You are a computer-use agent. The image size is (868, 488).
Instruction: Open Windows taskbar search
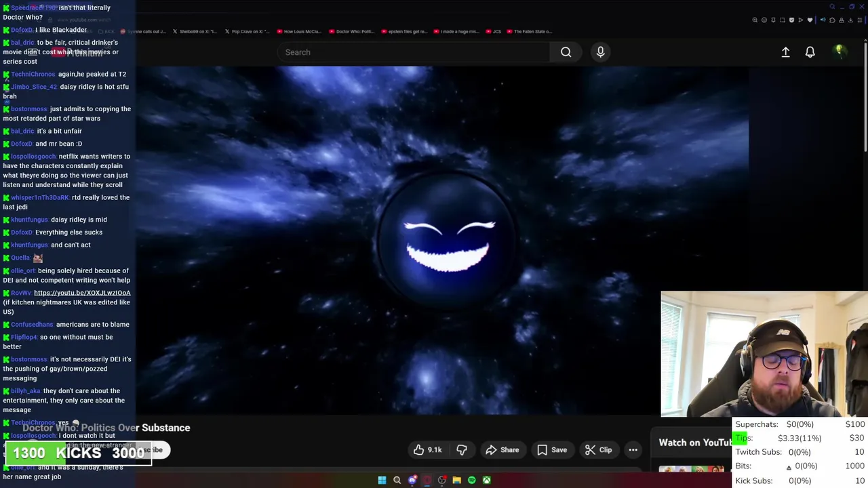coord(397,480)
